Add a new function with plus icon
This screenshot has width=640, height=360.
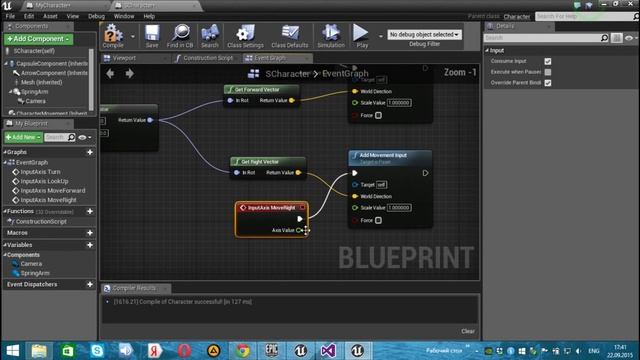click(x=90, y=211)
